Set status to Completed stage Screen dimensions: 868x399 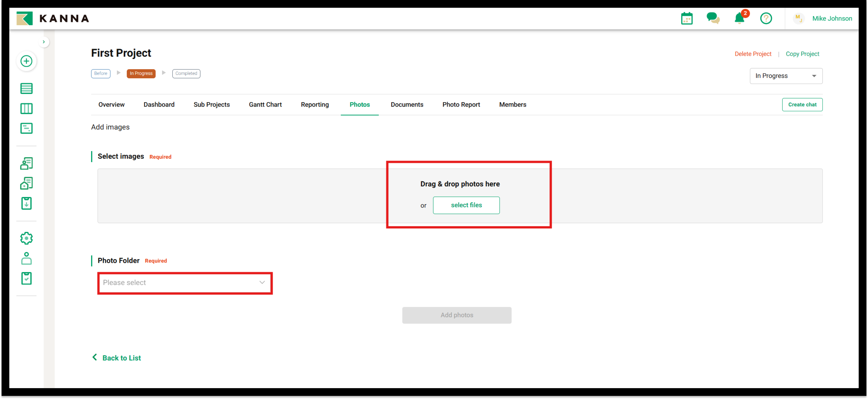186,73
